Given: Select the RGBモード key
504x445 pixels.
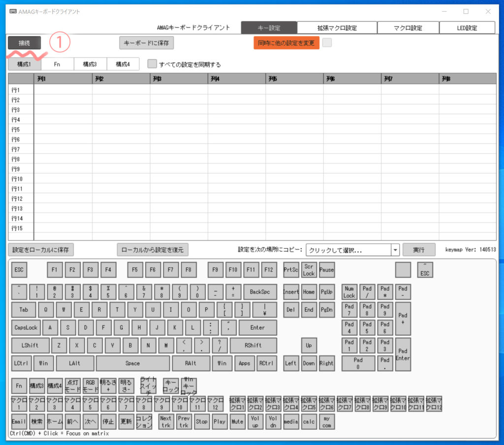Looking at the screenshot, I should [x=91, y=385].
